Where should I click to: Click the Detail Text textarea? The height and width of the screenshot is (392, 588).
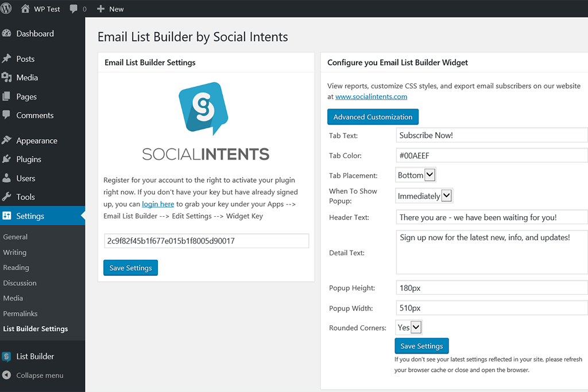[x=492, y=252]
